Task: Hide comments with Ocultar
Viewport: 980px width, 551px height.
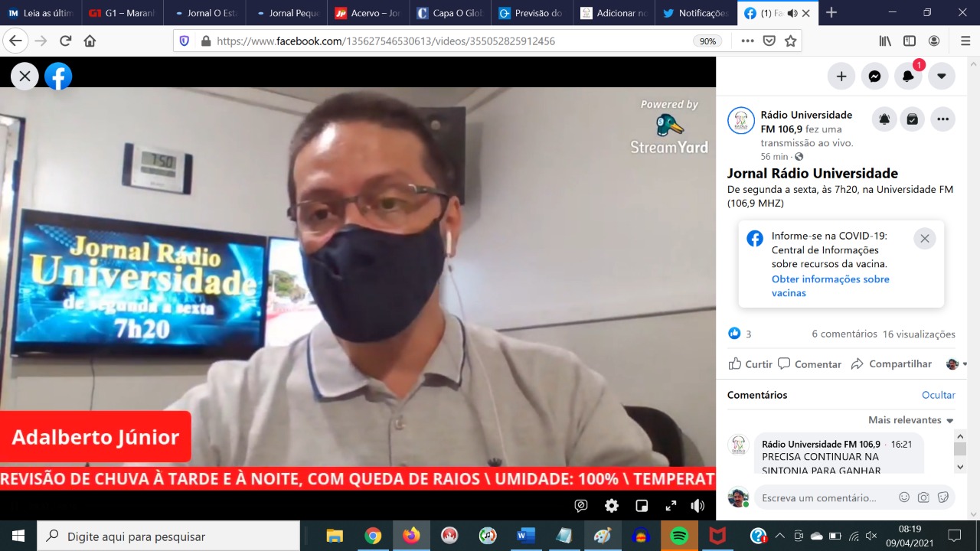Action: (939, 395)
